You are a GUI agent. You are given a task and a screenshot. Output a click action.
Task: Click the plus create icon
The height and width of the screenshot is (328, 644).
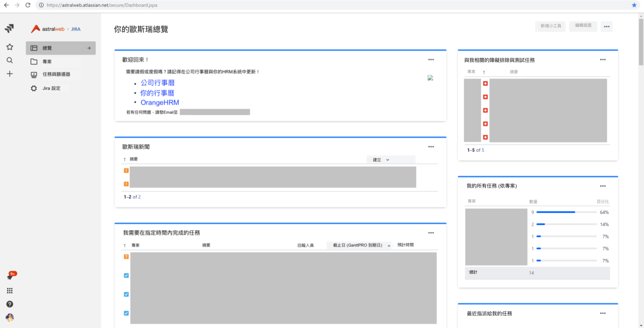[10, 74]
